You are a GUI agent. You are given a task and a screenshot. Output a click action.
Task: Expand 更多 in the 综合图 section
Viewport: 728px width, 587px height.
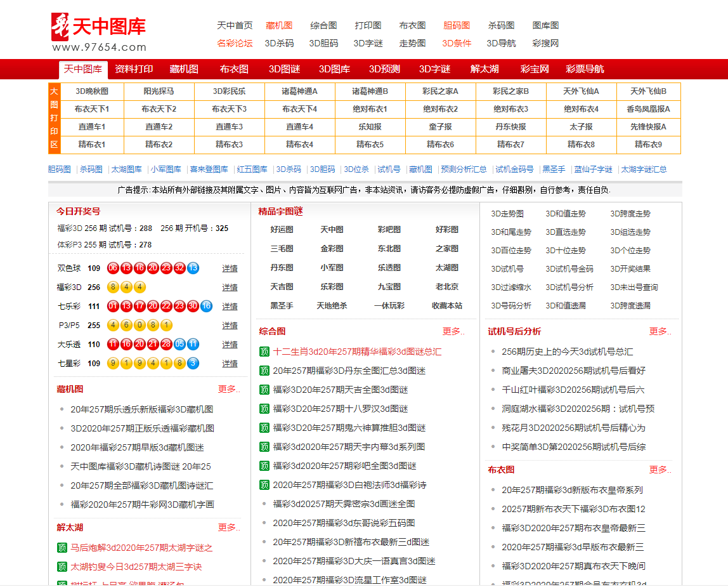[453, 331]
